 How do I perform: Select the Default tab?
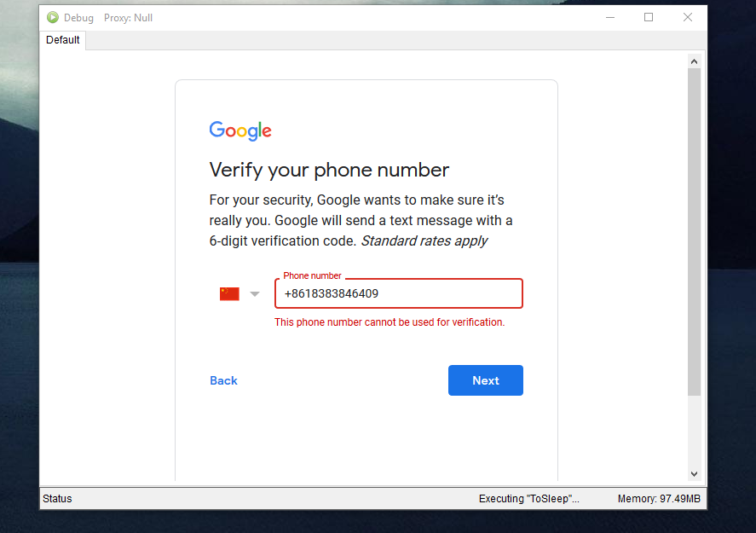(63, 40)
